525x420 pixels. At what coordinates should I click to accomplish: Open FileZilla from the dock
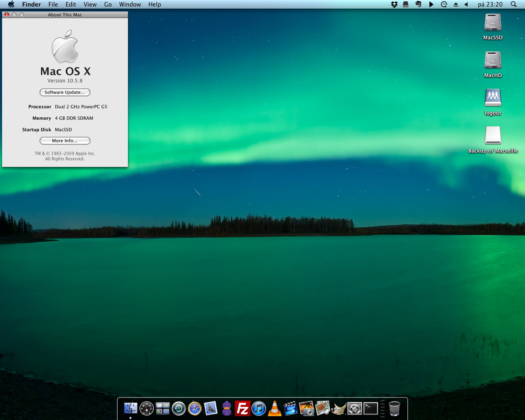(x=242, y=409)
